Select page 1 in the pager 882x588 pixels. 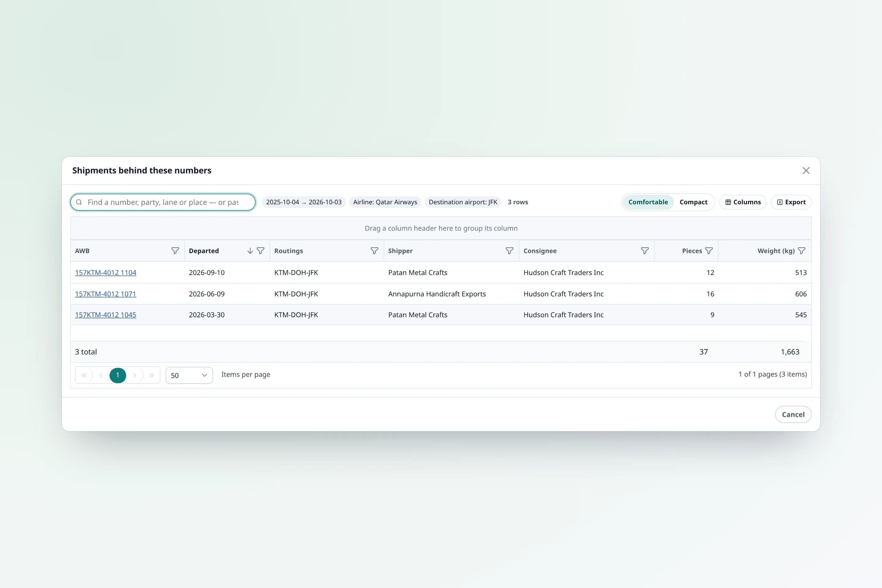point(118,375)
